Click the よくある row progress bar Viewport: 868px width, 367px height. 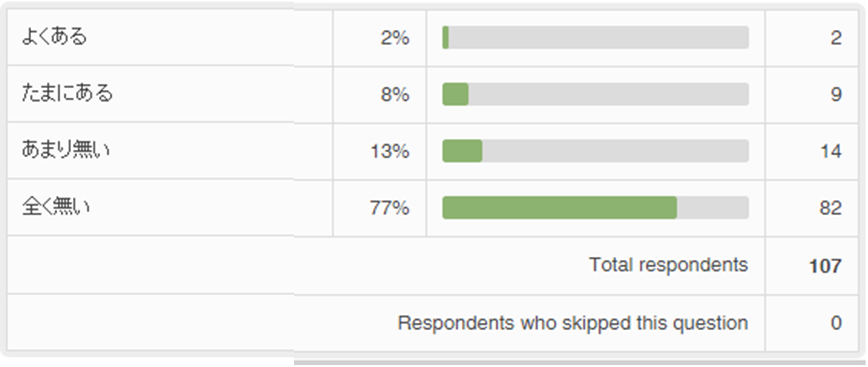pos(596,37)
